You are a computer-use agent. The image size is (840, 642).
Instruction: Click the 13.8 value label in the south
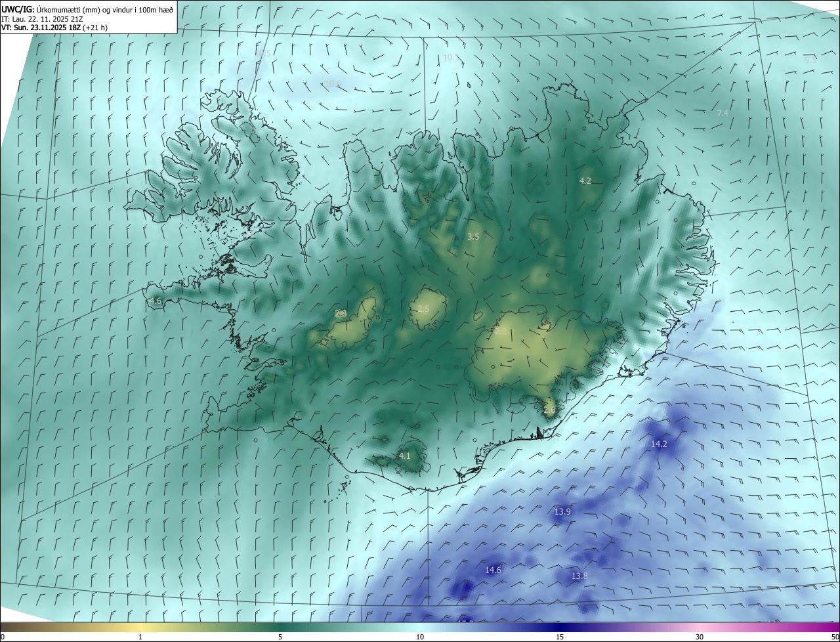tap(579, 576)
